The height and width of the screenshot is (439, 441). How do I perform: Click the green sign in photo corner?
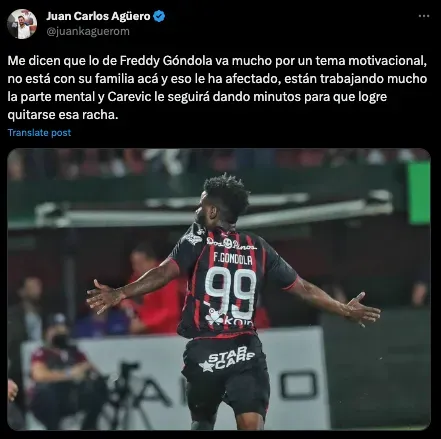pos(419,192)
